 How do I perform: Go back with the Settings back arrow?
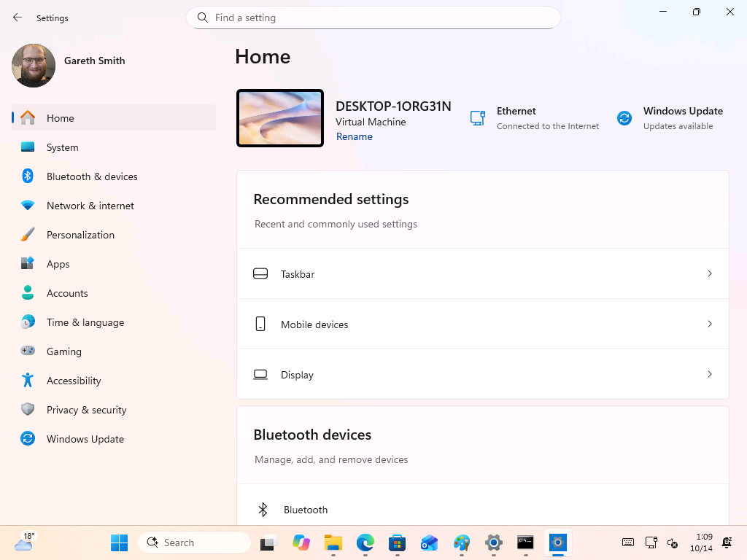coord(18,17)
